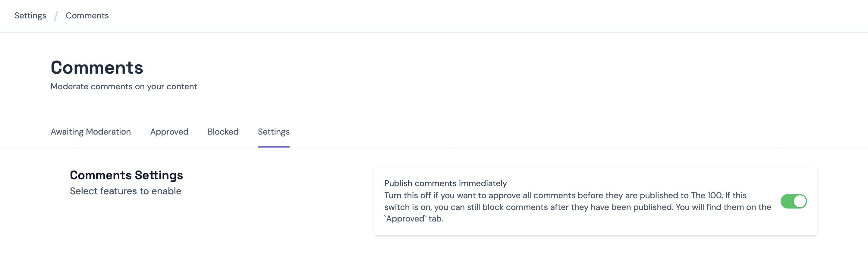This screenshot has width=868, height=261.
Task: Click the Comments breadcrumb link
Action: pos(87,15)
